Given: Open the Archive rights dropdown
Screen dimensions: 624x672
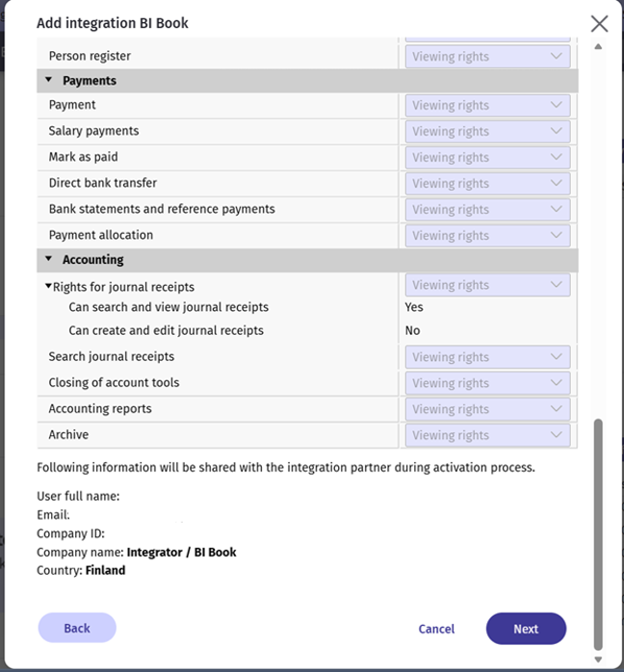Looking at the screenshot, I should (x=487, y=435).
